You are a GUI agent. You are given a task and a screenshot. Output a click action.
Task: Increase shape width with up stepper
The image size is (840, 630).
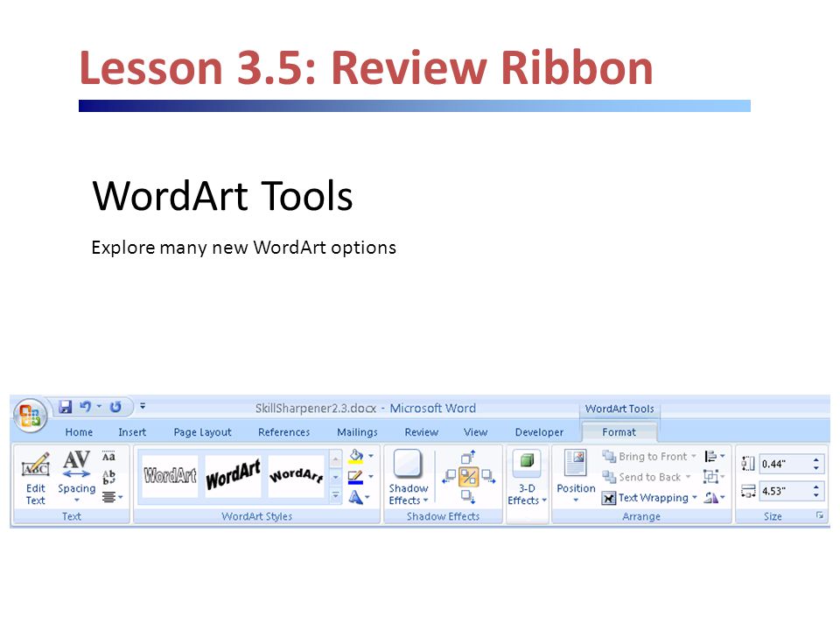[x=815, y=487]
